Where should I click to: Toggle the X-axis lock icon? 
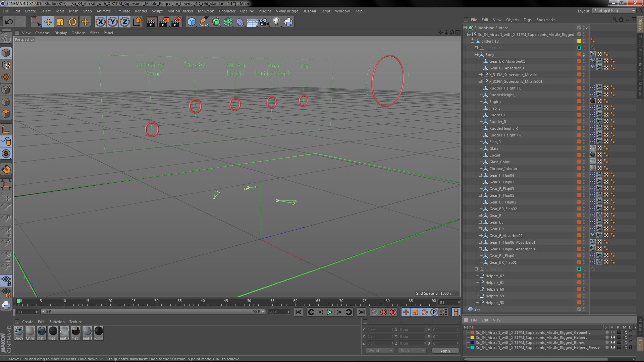[100, 22]
